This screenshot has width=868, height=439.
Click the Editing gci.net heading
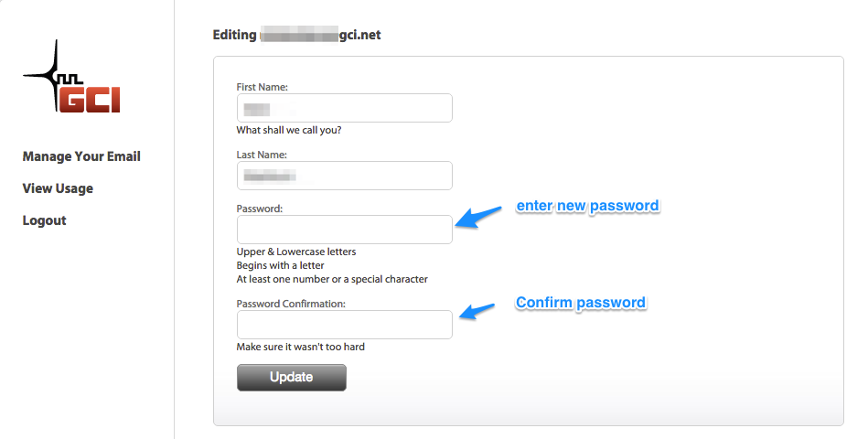point(296,35)
